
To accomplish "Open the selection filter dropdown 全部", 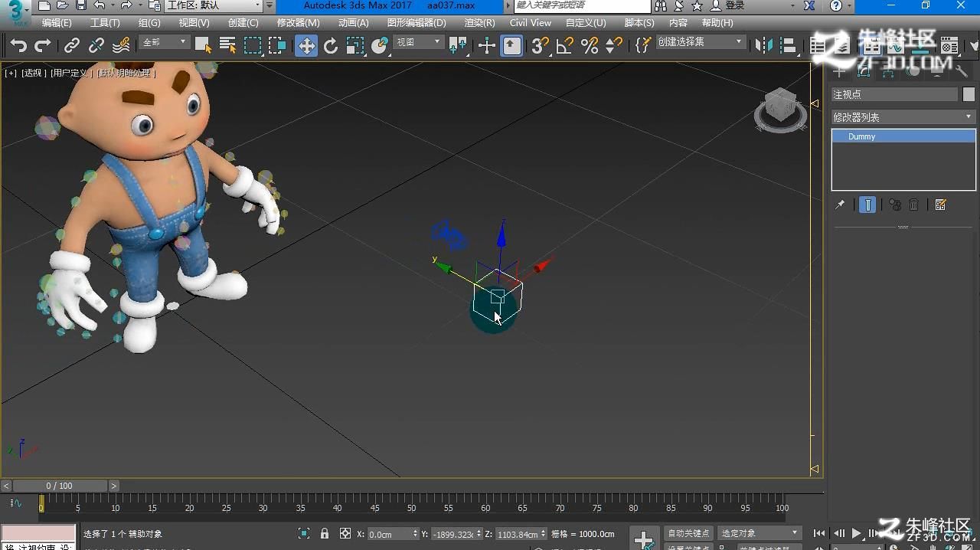I will 165,42.
